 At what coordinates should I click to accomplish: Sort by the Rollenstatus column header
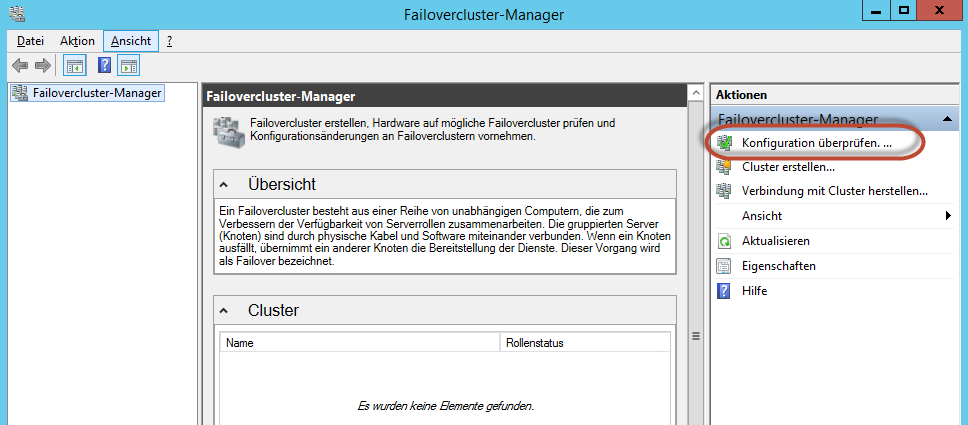[x=584, y=343]
